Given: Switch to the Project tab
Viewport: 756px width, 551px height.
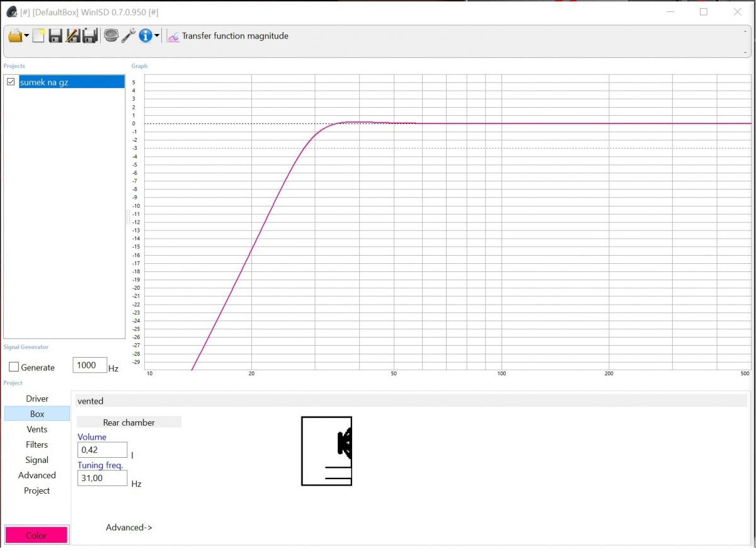Looking at the screenshot, I should (x=37, y=491).
